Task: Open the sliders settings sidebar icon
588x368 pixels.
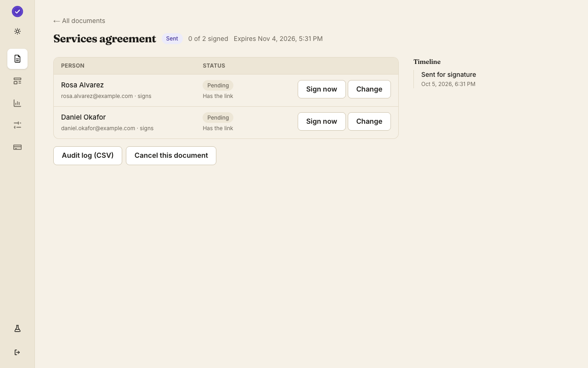Action: [17, 125]
